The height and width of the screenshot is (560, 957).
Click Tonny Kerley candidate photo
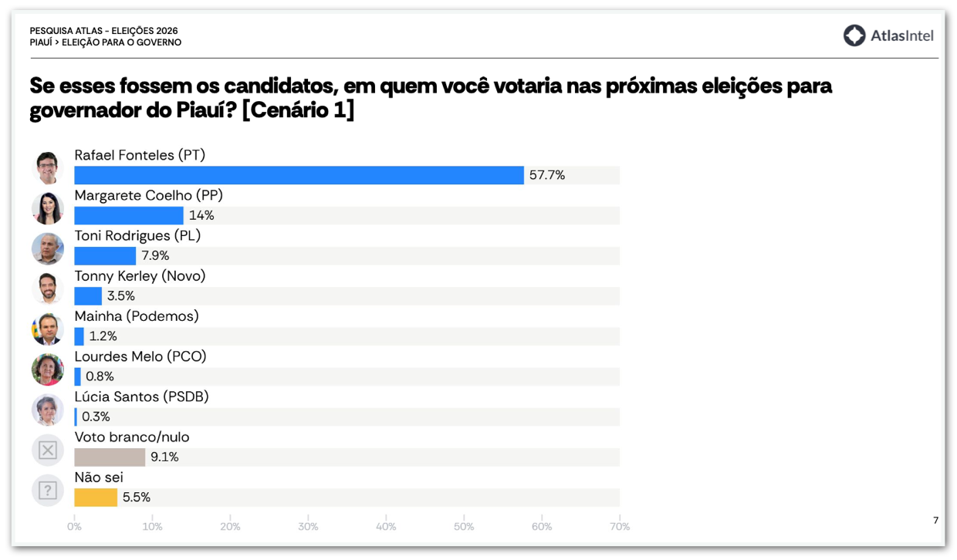(48, 288)
